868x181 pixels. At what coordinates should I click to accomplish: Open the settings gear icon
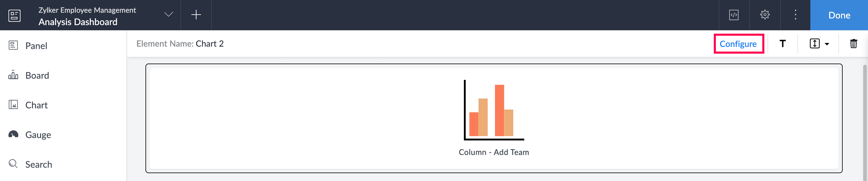tap(765, 15)
